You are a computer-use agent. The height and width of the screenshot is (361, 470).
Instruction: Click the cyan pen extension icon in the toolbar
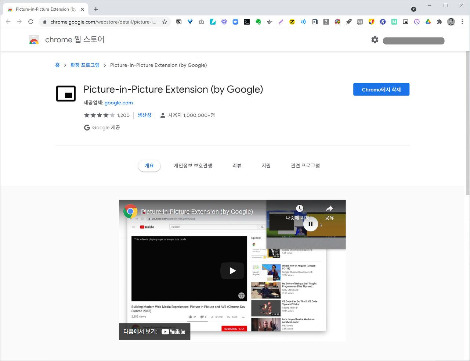(x=213, y=22)
